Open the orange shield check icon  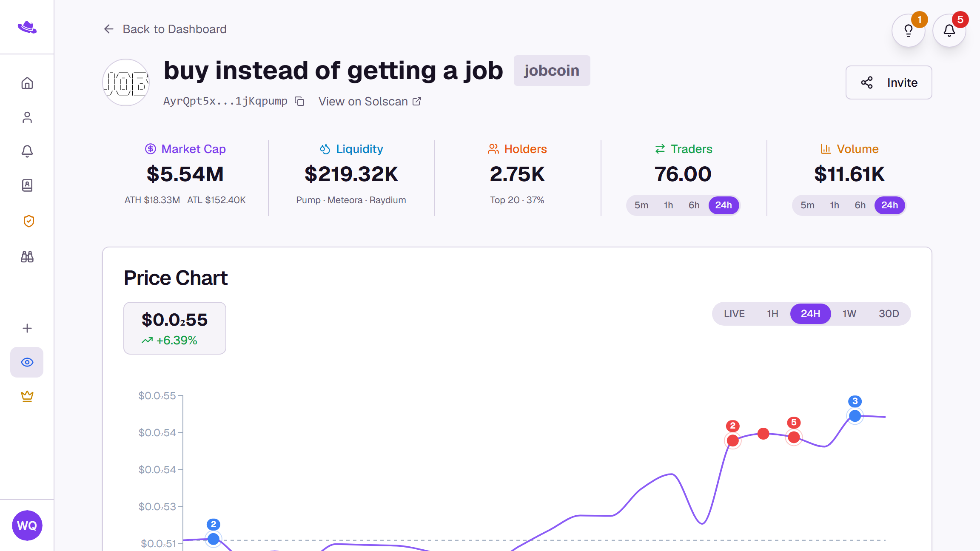28,221
